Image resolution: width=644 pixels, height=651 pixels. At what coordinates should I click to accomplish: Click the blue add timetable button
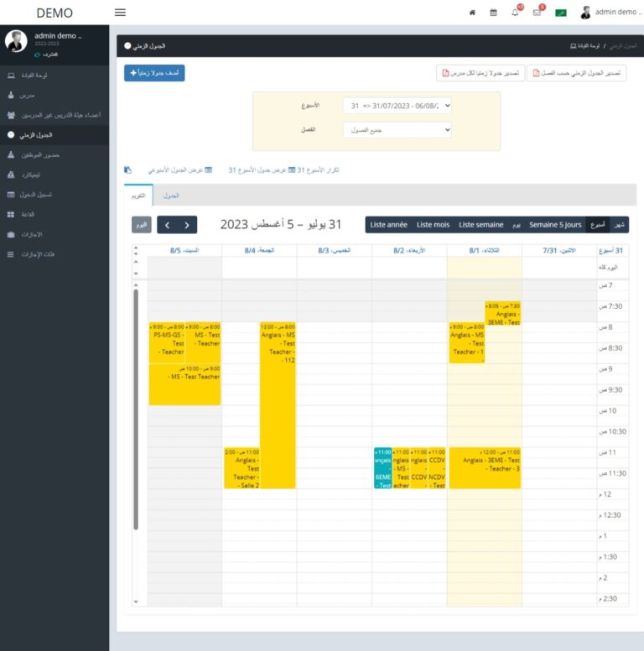[154, 73]
